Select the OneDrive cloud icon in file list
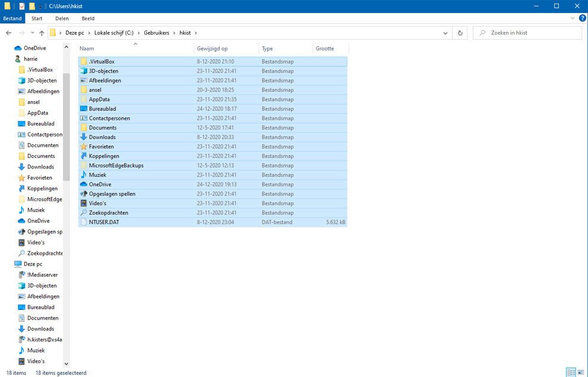This screenshot has height=377, width=588. coord(84,185)
